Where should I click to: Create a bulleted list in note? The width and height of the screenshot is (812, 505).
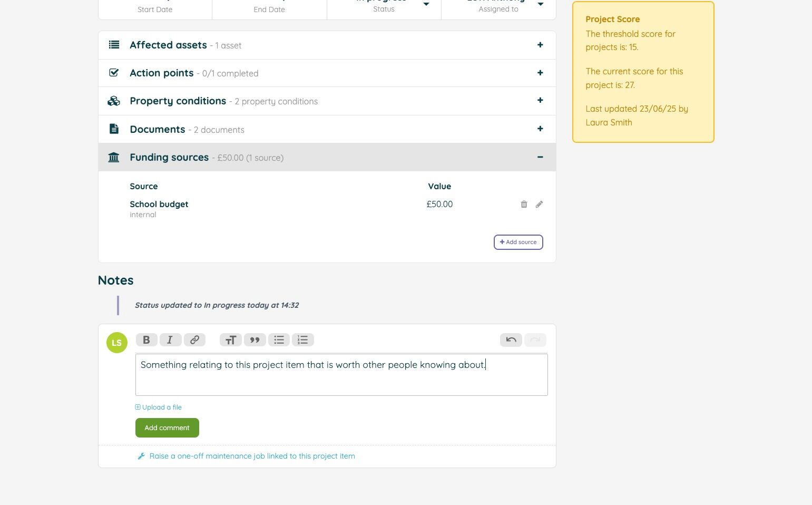tap(279, 340)
